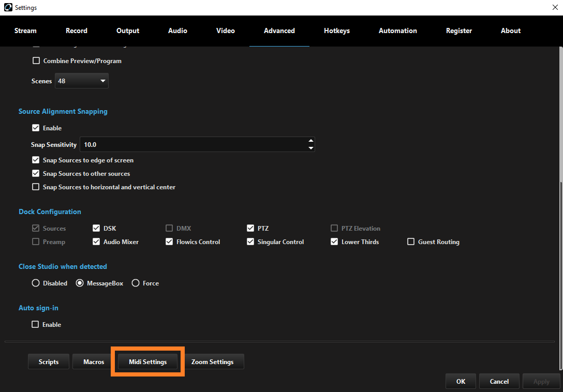Open the About tab
Image resolution: width=563 pixels, height=392 pixels.
tap(511, 31)
